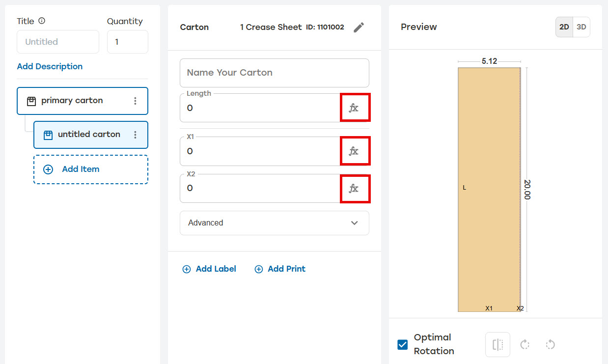The image size is (608, 364).
Task: Click the pencil edit icon beside ID 1101002
Action: click(359, 28)
